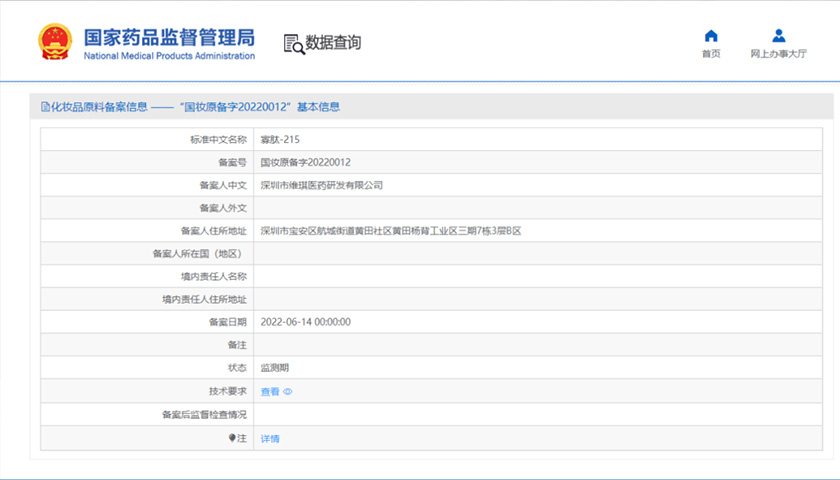Select the filing number value 国妆原备字20220012

[x=305, y=162]
